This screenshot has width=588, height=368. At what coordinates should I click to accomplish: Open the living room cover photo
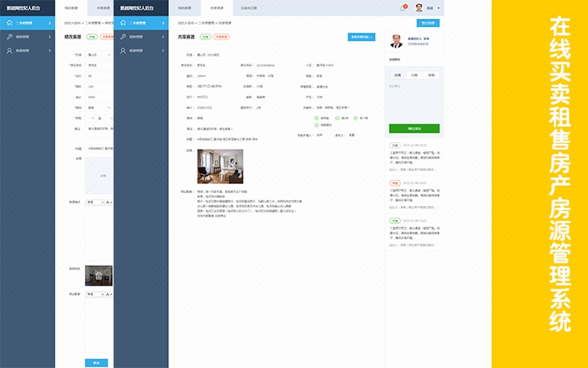click(220, 166)
